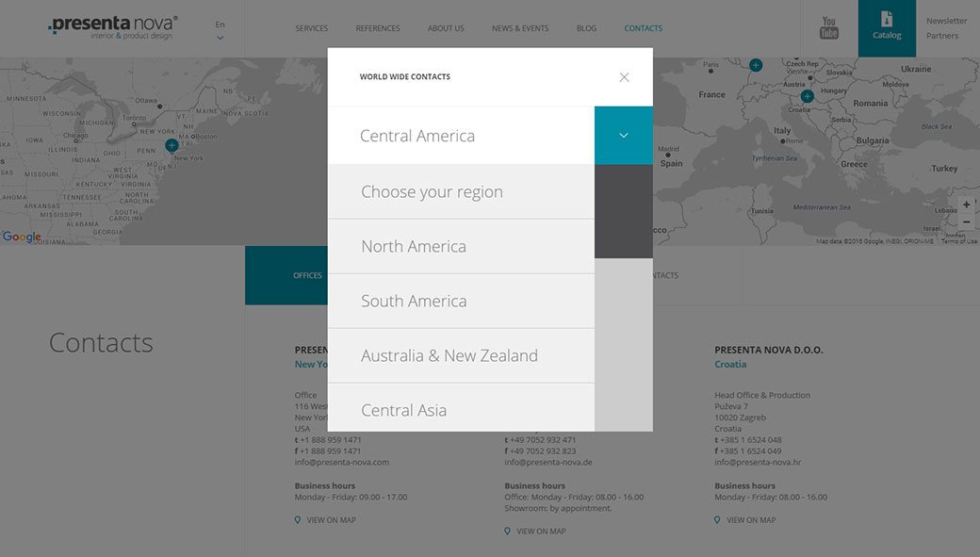The image size is (980, 557).
Task: Zoom in using the map plus control
Action: [x=967, y=204]
